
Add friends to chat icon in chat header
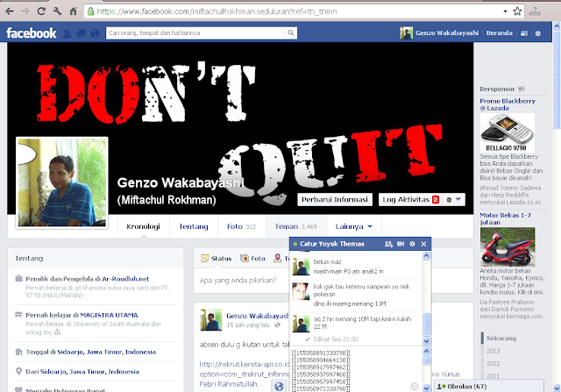click(388, 244)
